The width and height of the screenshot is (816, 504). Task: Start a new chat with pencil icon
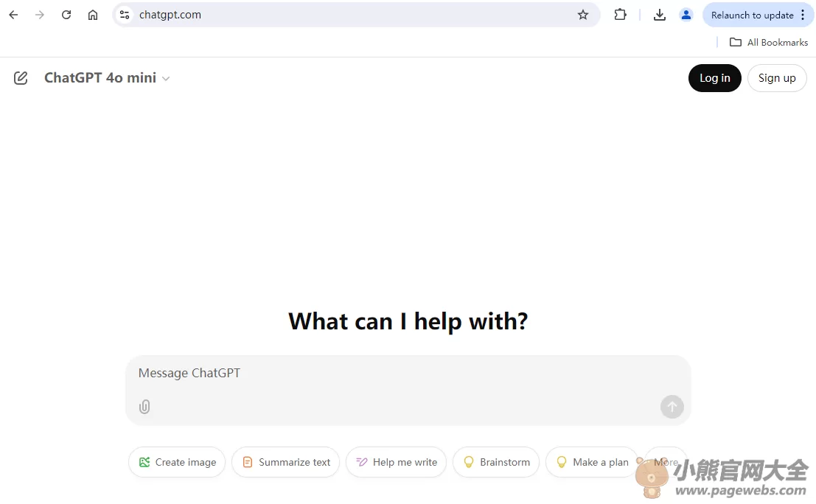(x=21, y=78)
